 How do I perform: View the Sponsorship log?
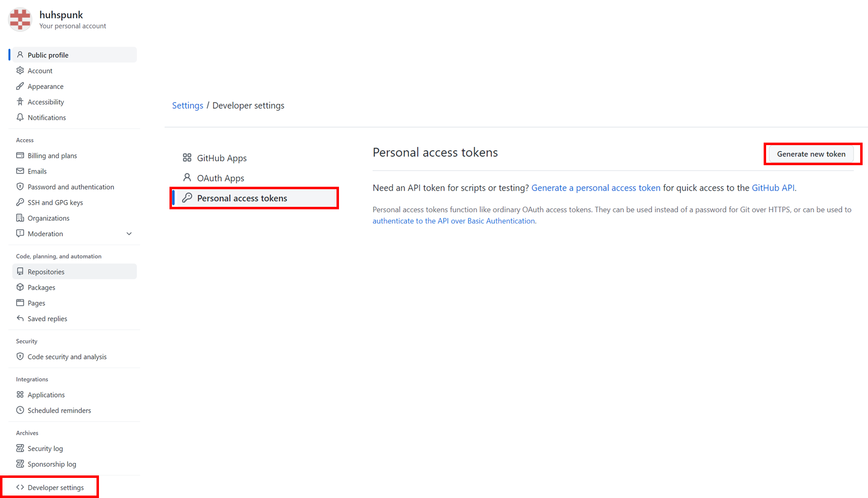[74, 464]
